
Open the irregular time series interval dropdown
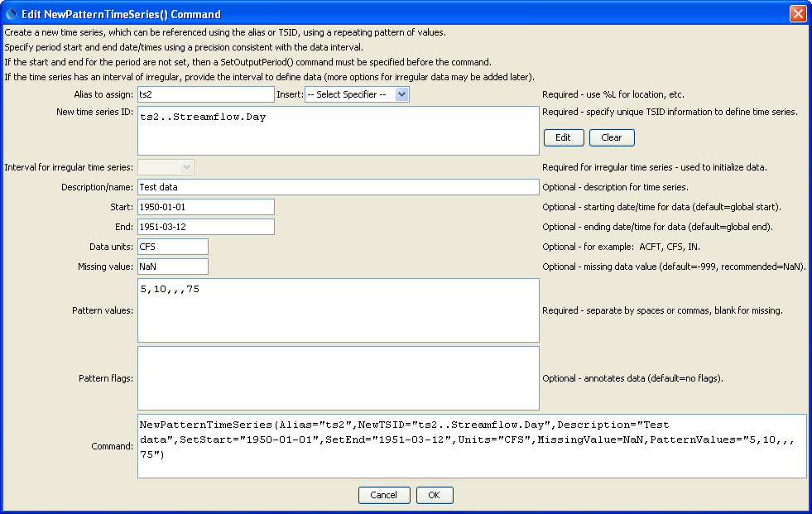(x=166, y=167)
